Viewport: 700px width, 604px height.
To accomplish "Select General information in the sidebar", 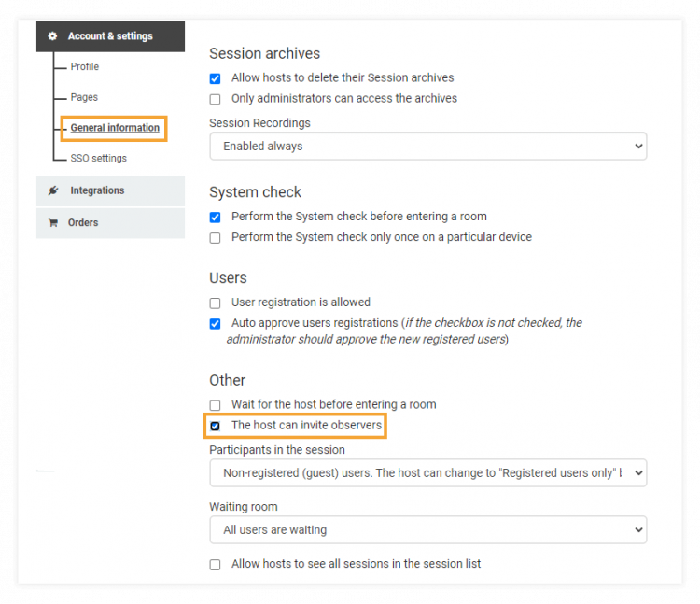I will [115, 128].
